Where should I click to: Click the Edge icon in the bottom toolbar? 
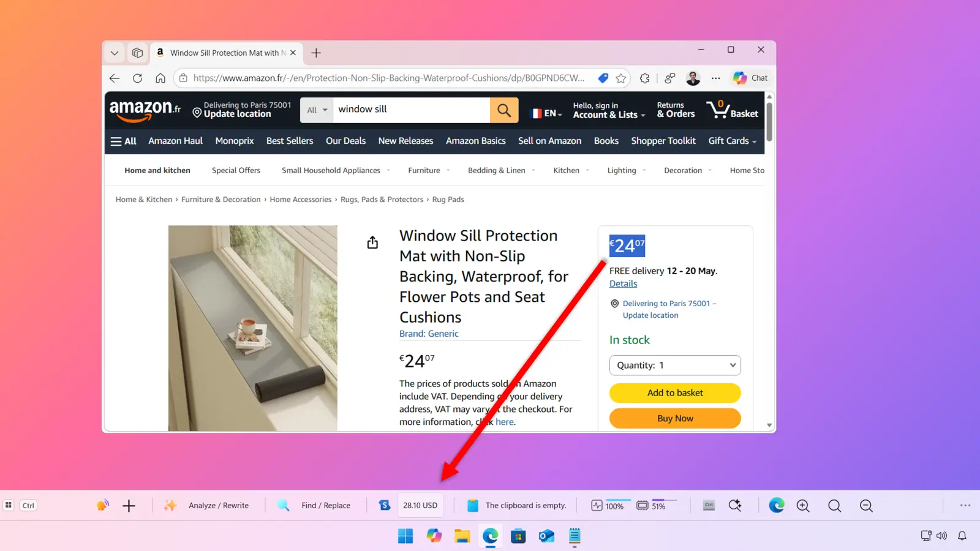(x=777, y=506)
